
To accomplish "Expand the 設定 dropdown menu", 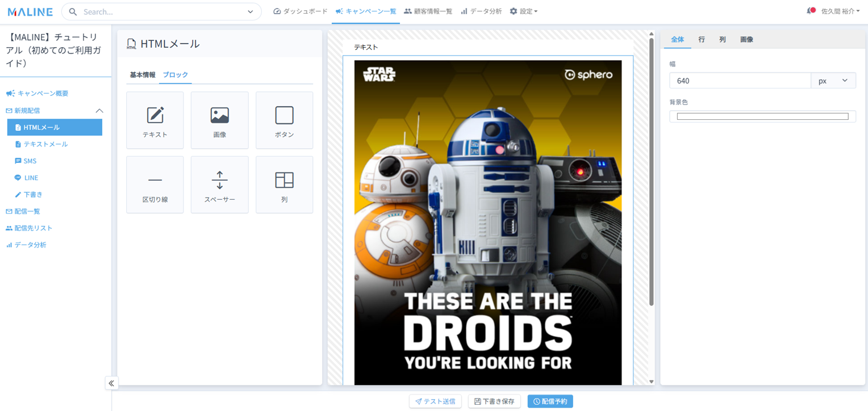I will tap(523, 11).
